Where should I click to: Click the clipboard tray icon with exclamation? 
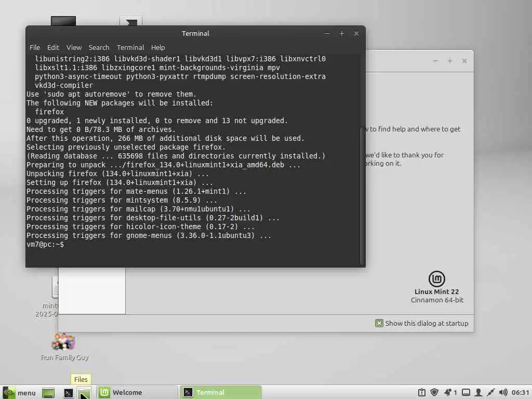coord(422,393)
